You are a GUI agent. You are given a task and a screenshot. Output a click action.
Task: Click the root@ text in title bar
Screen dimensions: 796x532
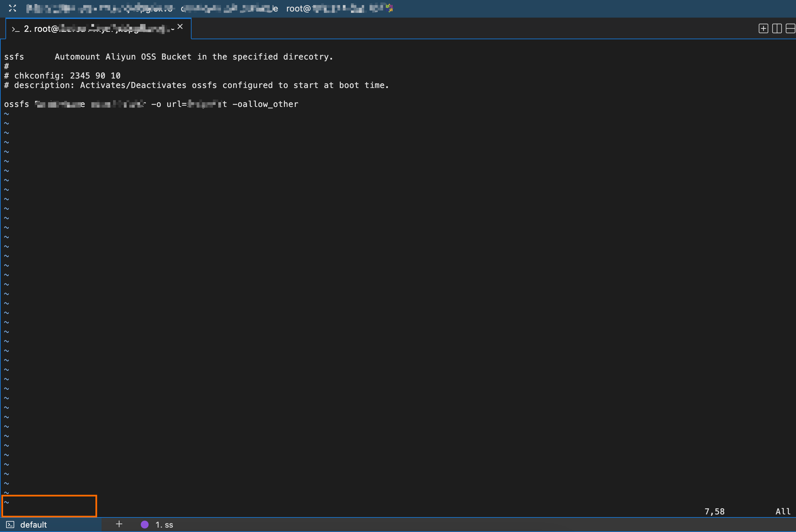(298, 8)
